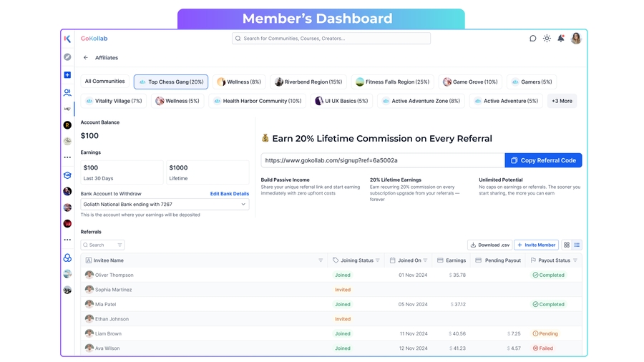Click the Copy Referral Code button
The width and height of the screenshot is (644, 362).
543,160
